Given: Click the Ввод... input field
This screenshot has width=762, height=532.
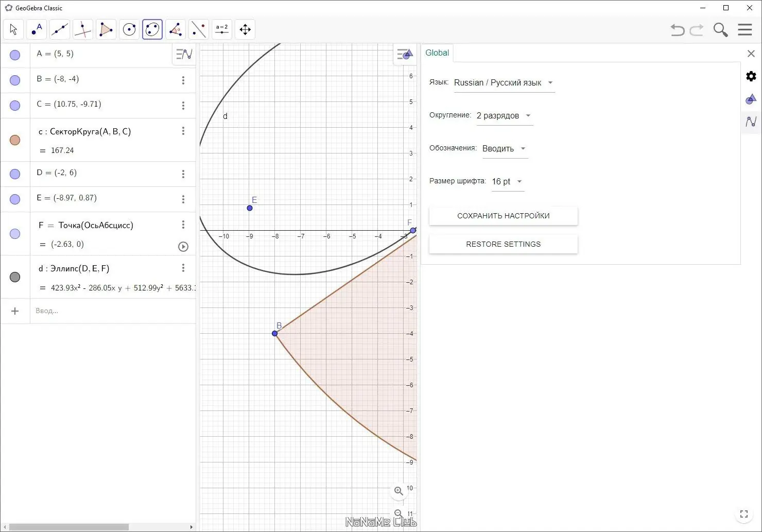Looking at the screenshot, I should coord(113,311).
